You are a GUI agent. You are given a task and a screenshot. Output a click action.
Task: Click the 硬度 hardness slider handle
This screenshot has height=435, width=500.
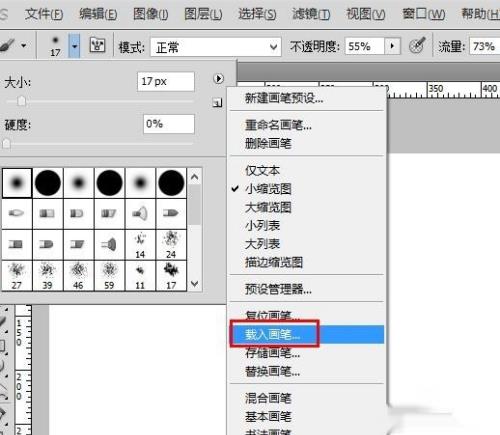[6, 144]
